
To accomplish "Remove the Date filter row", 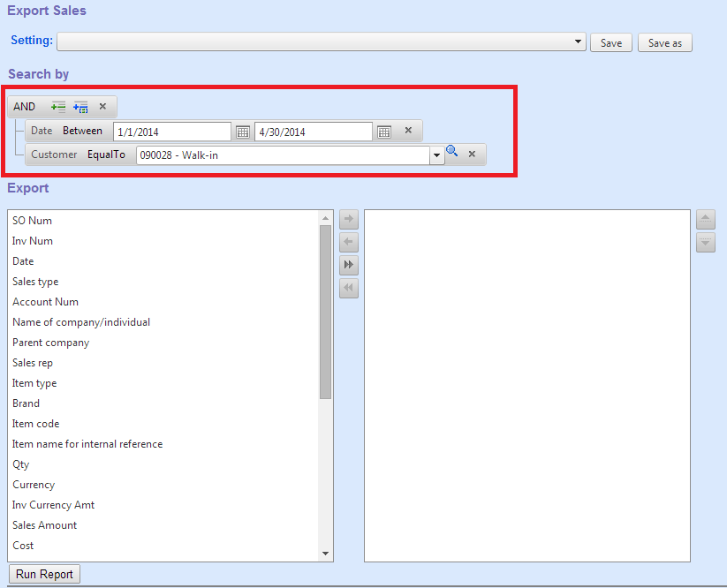I will (x=408, y=130).
